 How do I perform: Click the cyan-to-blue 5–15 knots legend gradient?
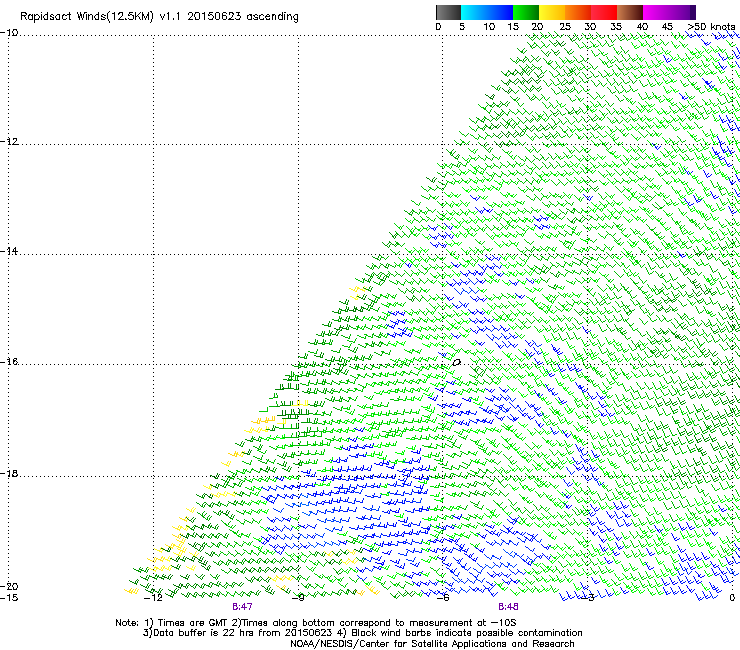tap(487, 12)
